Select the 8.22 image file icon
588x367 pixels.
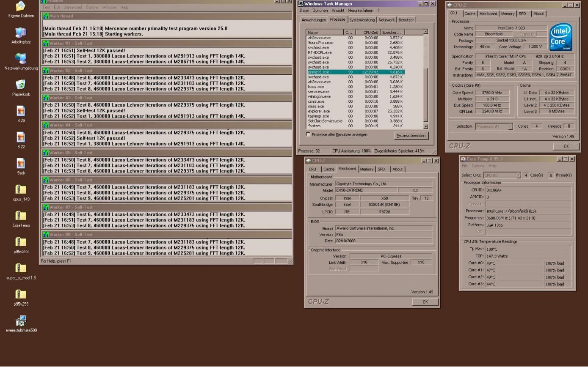pos(21,138)
